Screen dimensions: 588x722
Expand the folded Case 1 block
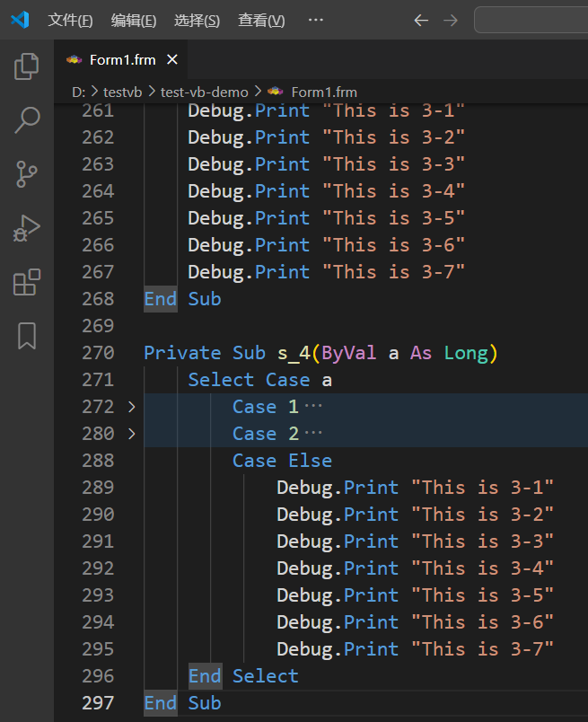coord(132,407)
